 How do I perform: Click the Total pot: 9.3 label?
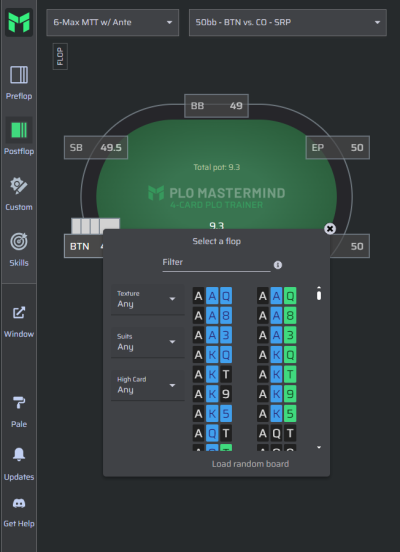(x=217, y=167)
